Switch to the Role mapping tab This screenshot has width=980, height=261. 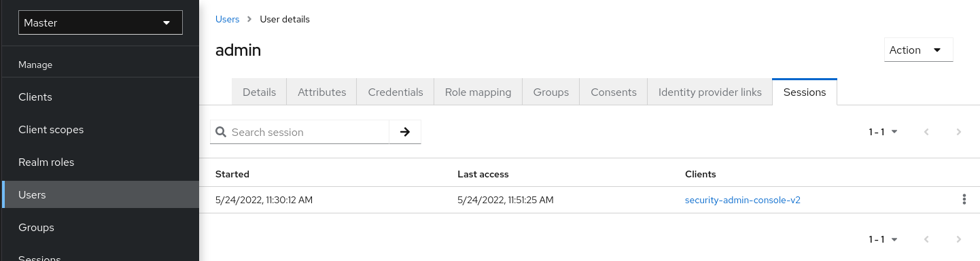point(478,92)
